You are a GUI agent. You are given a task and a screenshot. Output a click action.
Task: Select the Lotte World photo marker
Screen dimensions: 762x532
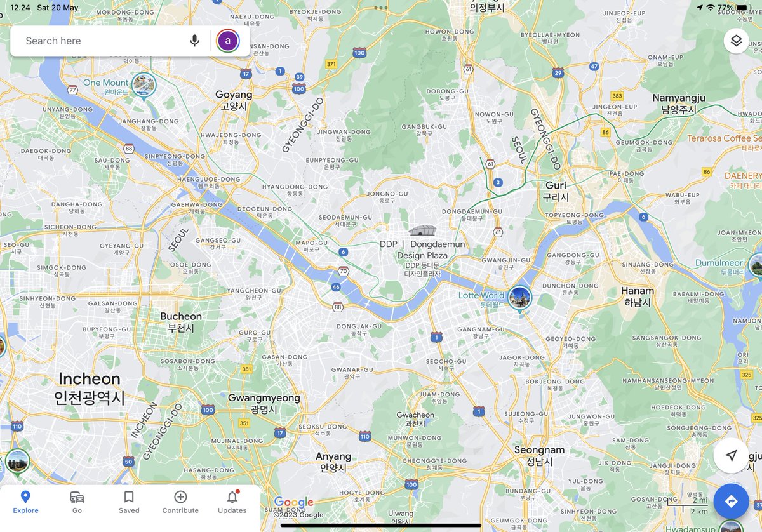[x=520, y=298]
